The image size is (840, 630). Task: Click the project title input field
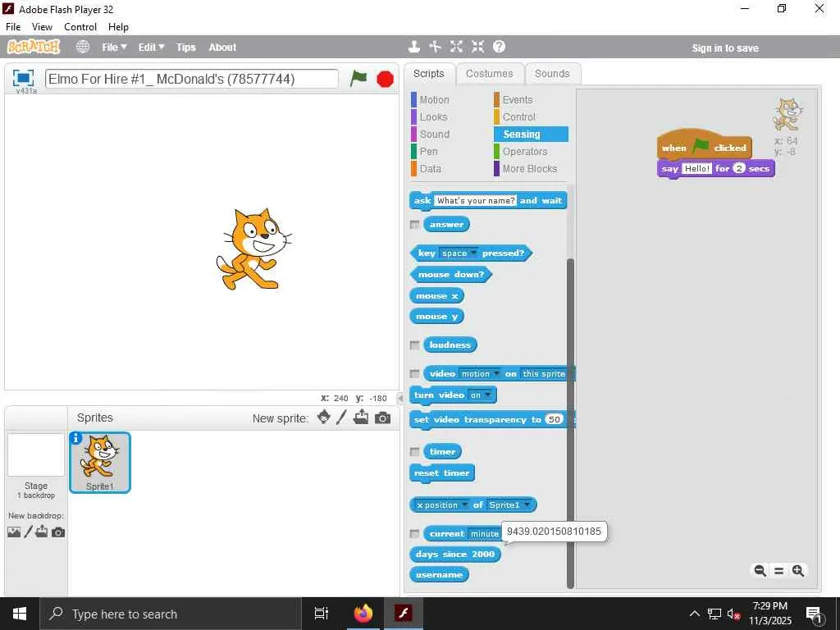(192, 79)
